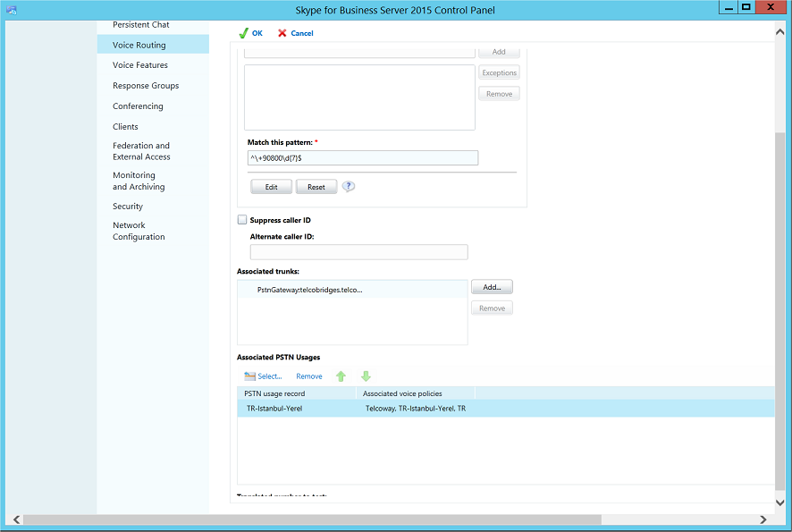This screenshot has width=792, height=532.
Task: Move PSTN usage up with green arrow
Action: [341, 376]
